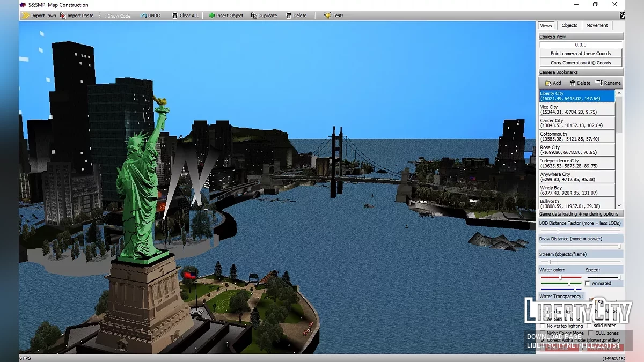Image resolution: width=644 pixels, height=362 pixels.
Task: Undo the last action with UNDO
Action: tap(150, 16)
